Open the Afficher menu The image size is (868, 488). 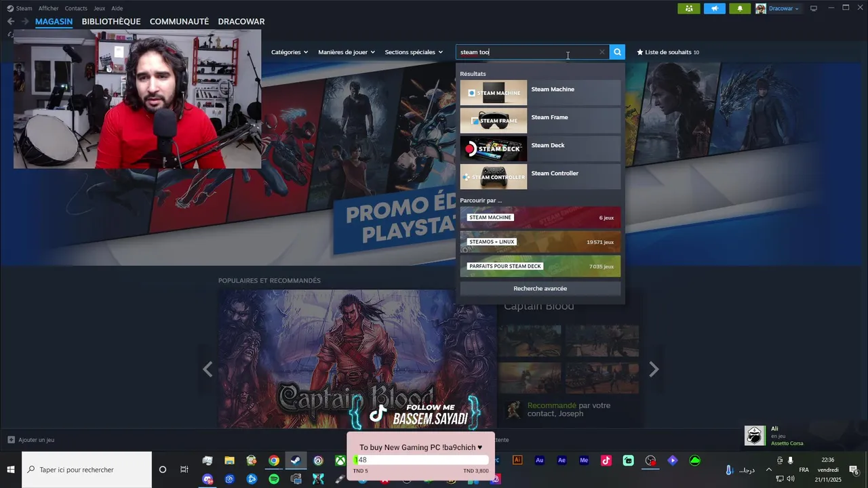coord(48,8)
